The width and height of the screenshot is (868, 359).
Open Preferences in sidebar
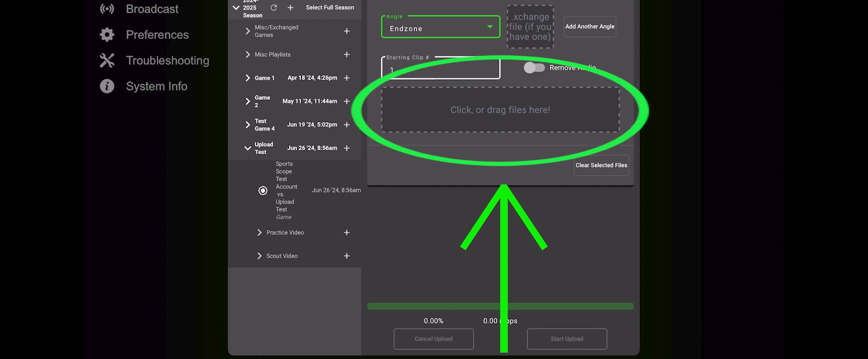click(157, 35)
